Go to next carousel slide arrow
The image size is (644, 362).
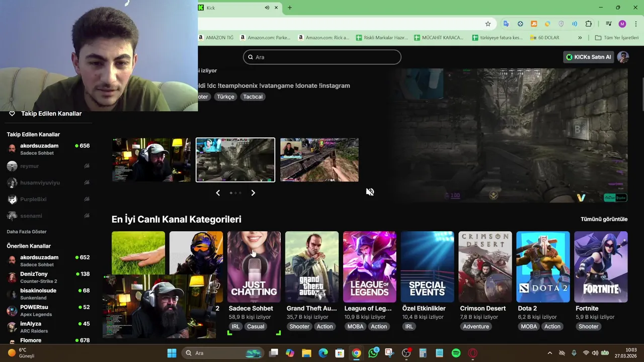click(253, 193)
